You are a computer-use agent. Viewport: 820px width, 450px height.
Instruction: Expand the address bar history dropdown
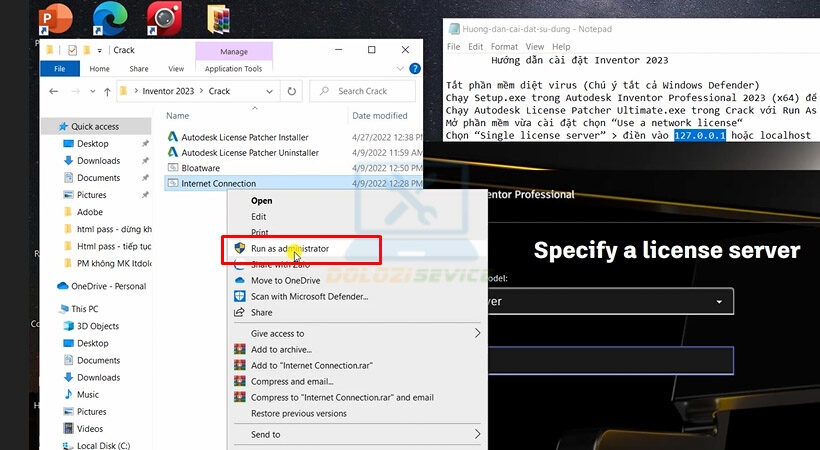point(269,91)
